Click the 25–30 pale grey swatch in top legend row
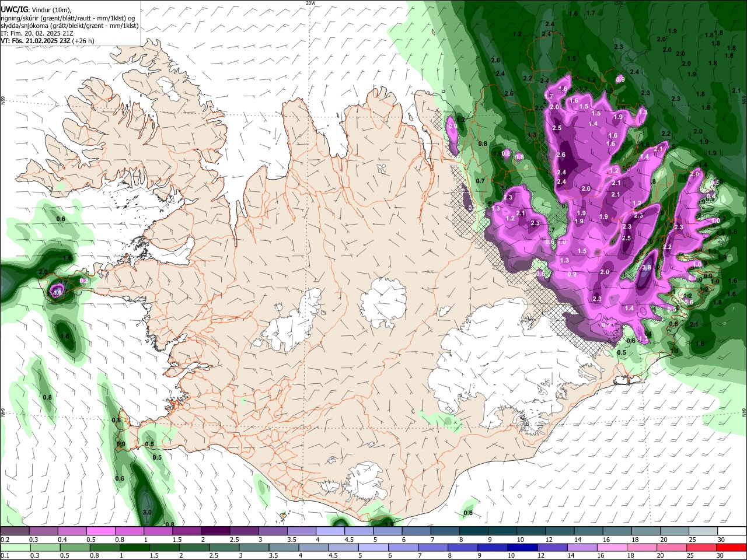747x560 pixels. tap(704, 531)
